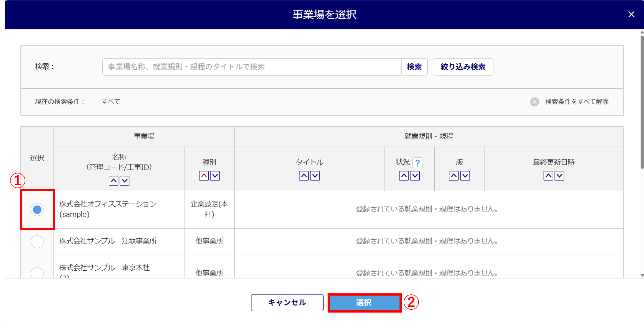Sort 最終更新日時 column descending
This screenshot has height=326, width=644.
[x=559, y=176]
